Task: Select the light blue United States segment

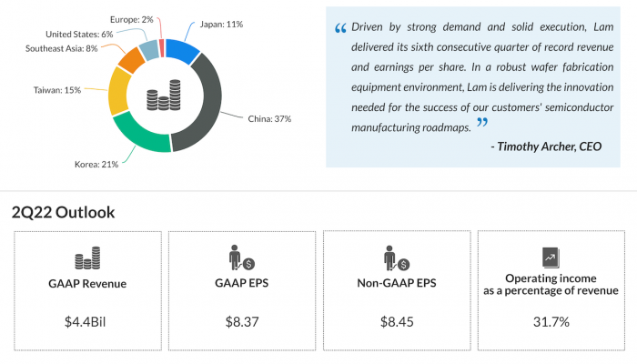Action: pos(148,50)
